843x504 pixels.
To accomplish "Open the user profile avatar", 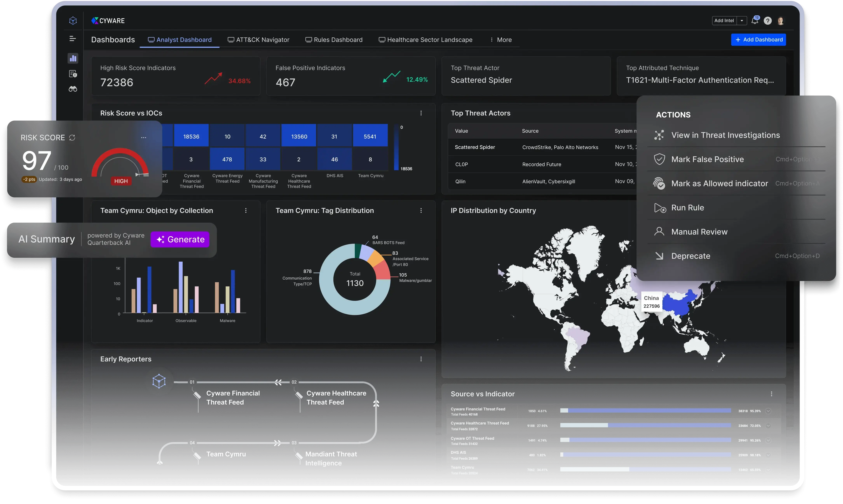I will pyautogui.click(x=781, y=20).
